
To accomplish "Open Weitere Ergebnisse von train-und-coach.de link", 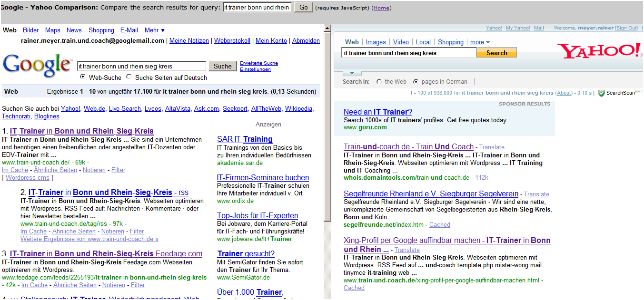I will click(x=89, y=239).
